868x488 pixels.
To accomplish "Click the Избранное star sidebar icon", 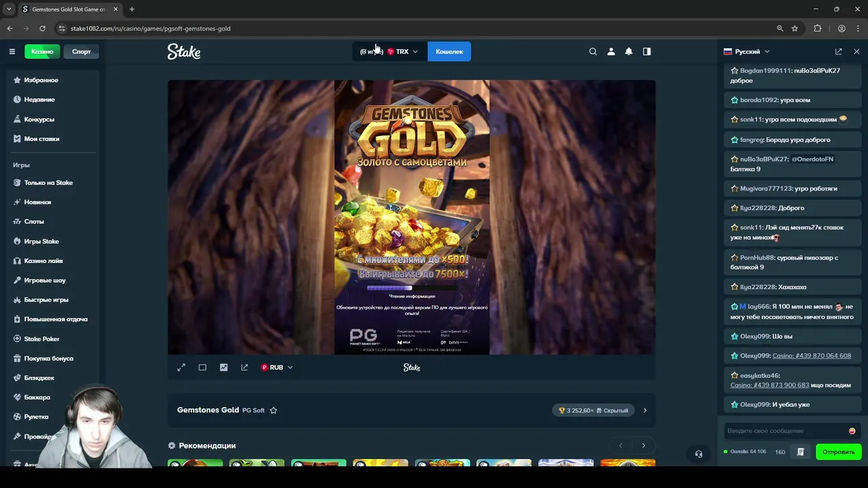I will click(x=17, y=80).
